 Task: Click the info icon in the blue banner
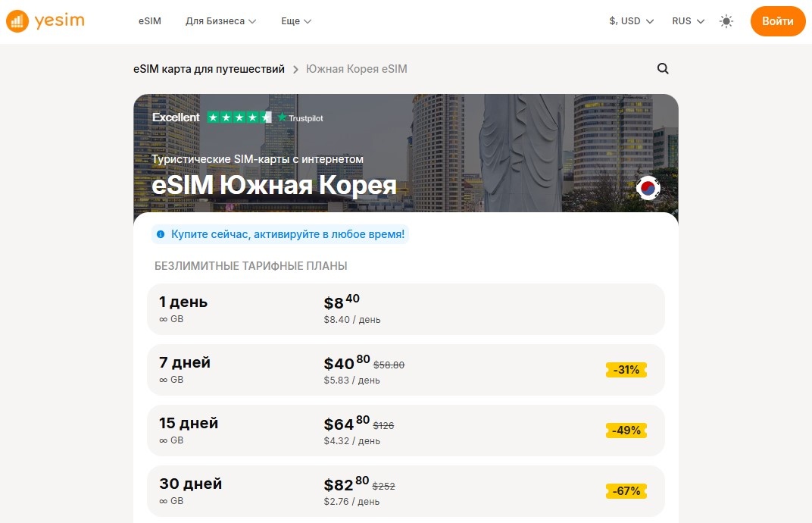(x=159, y=234)
